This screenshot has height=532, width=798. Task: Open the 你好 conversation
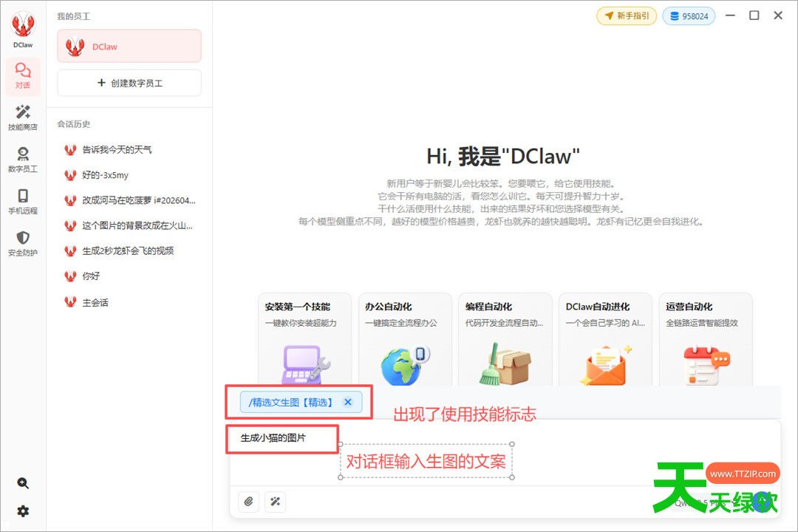click(129, 276)
